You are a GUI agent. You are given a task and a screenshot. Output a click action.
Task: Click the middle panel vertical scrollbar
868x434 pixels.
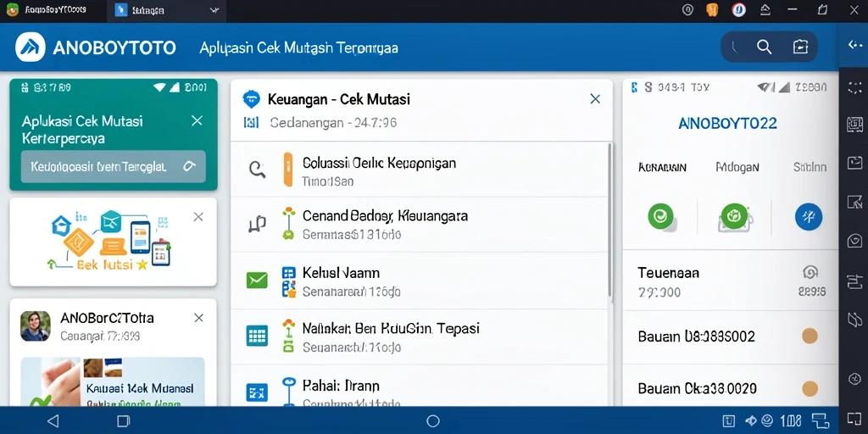pyautogui.click(x=610, y=220)
